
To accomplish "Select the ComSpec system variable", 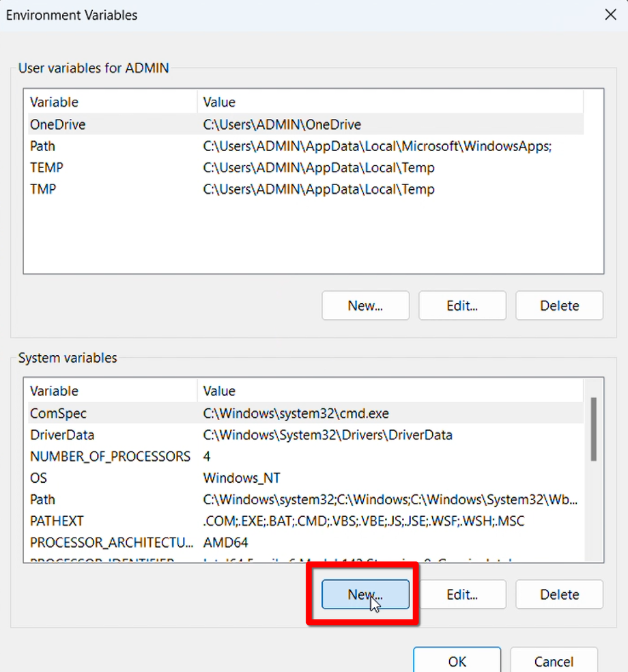I will 58,413.
